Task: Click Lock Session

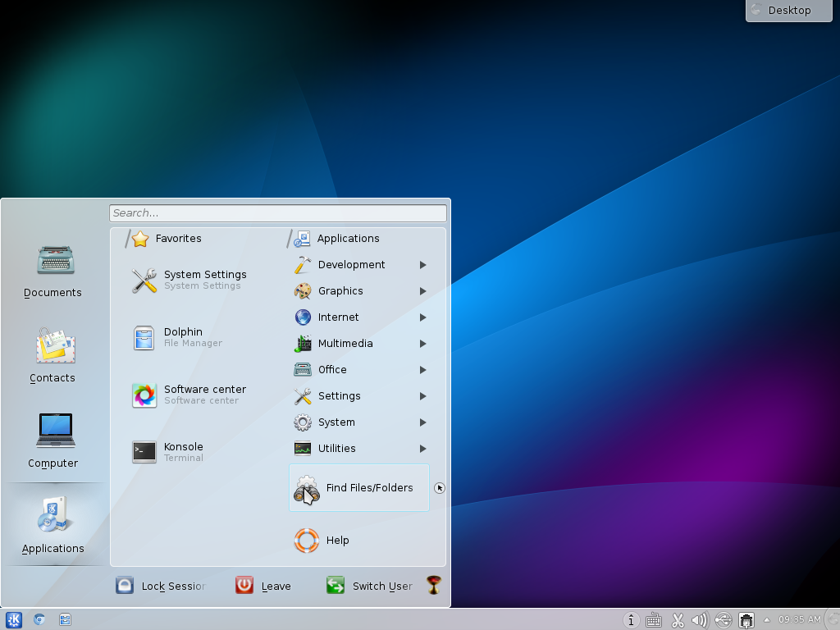Action: coord(161,586)
